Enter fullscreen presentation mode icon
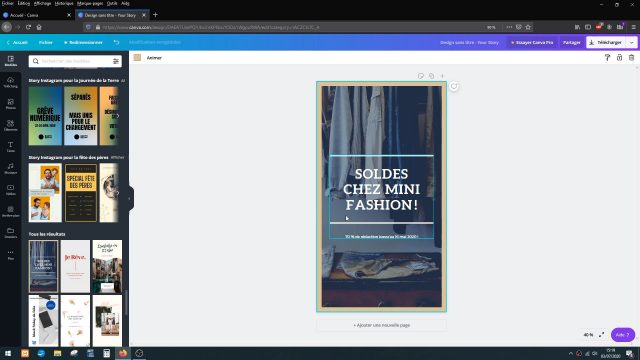This screenshot has width=640, height=360. [602, 335]
